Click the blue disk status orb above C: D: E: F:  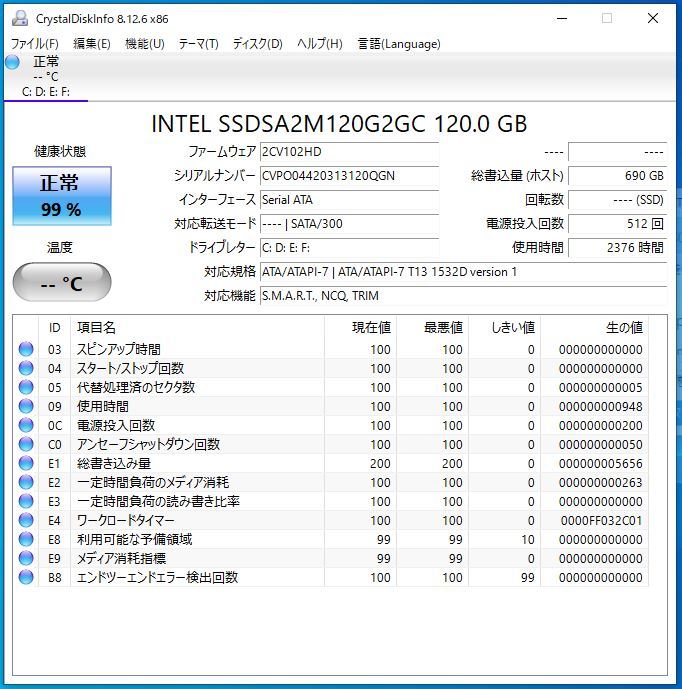point(13,62)
